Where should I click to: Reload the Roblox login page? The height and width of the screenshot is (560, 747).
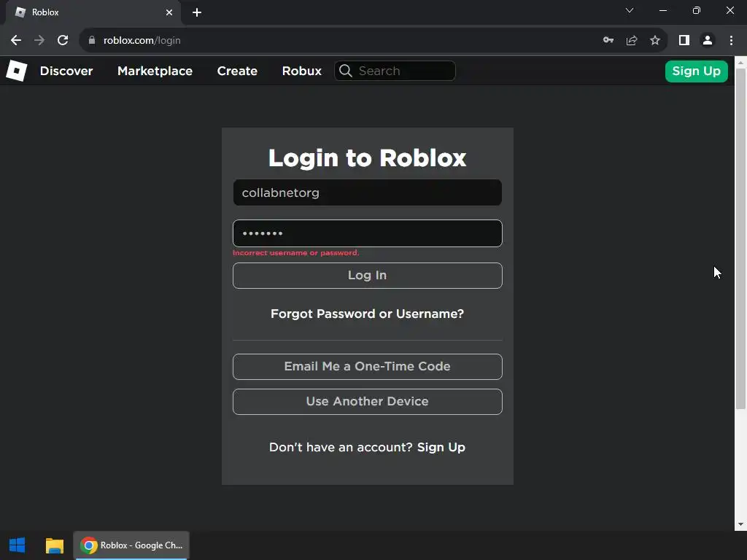(x=63, y=41)
